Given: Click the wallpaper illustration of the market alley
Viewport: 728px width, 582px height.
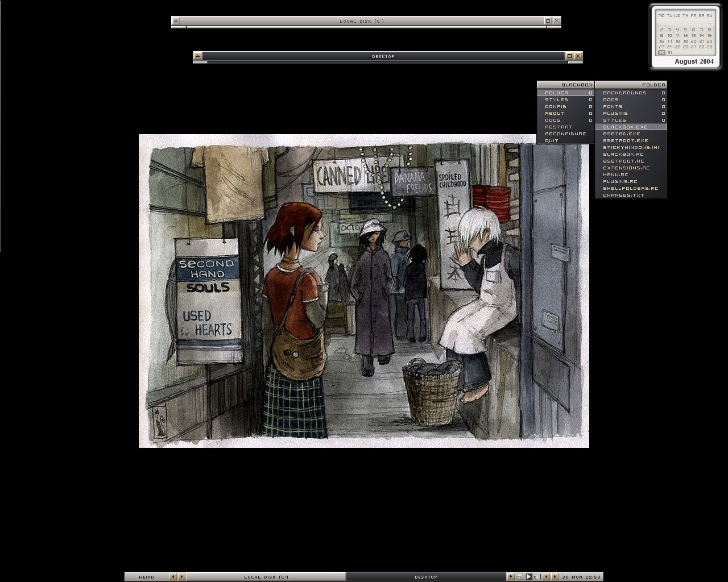Looking at the screenshot, I should (364, 291).
